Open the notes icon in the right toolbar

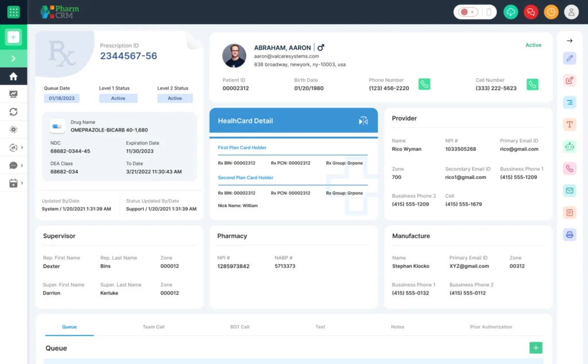569,212
